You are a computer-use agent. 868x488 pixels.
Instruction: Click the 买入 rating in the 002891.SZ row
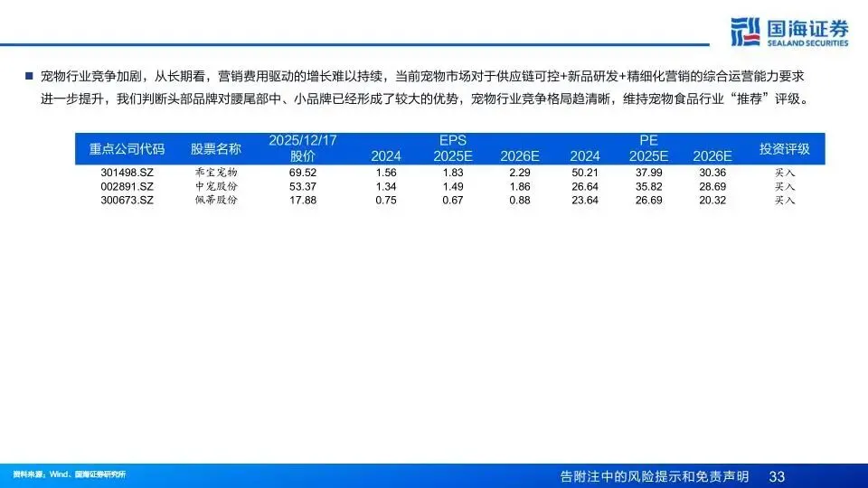pos(785,186)
